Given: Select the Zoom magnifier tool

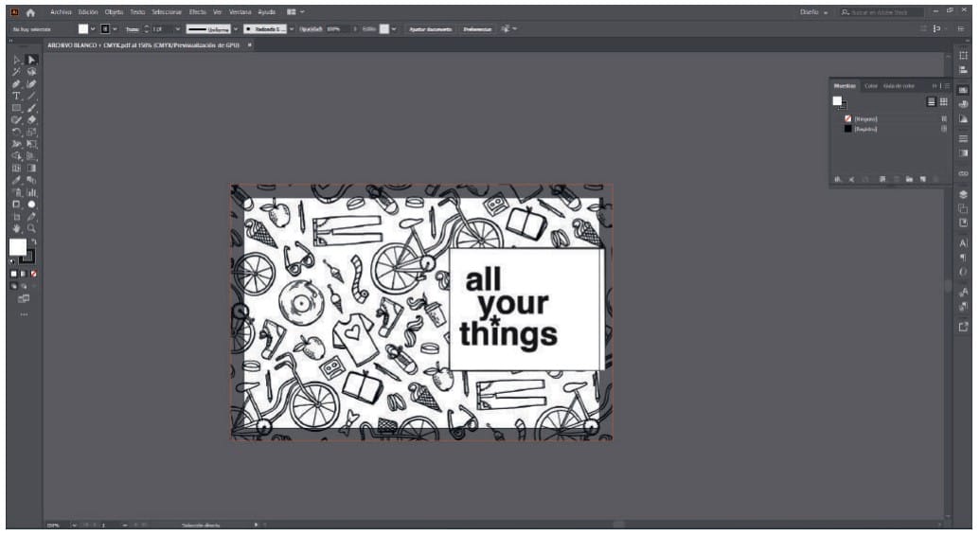Looking at the screenshot, I should tap(31, 228).
